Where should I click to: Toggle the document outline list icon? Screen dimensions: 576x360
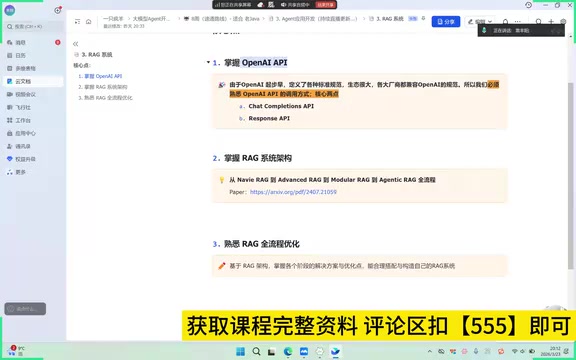(x=77, y=22)
